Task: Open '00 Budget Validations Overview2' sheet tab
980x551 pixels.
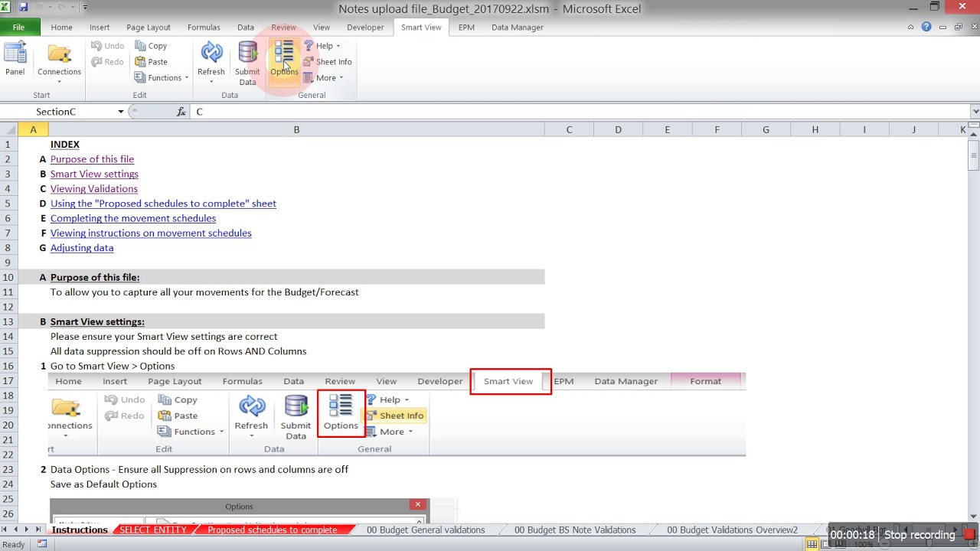Action: pos(732,530)
